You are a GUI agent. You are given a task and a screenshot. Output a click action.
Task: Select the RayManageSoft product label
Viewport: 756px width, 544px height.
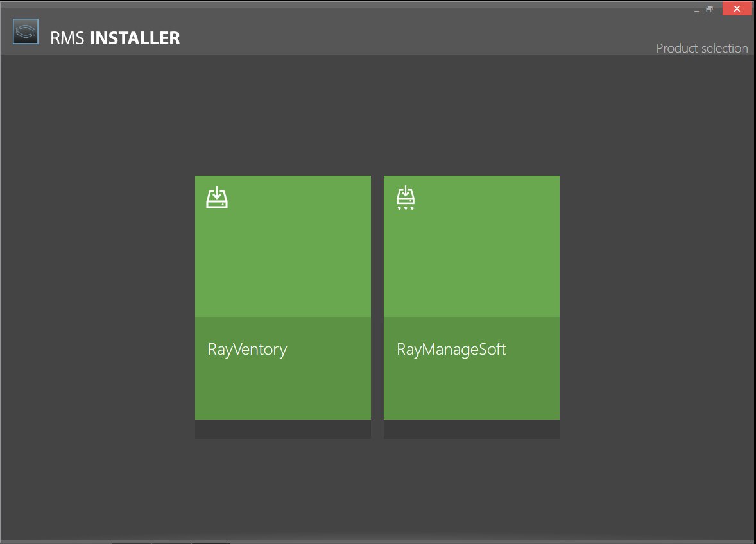[x=451, y=350]
